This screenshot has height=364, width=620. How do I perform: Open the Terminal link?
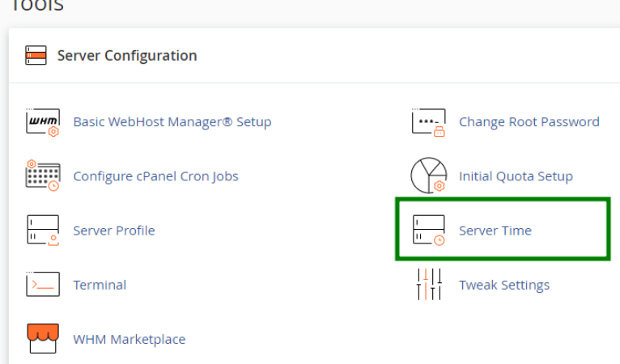pyautogui.click(x=100, y=285)
